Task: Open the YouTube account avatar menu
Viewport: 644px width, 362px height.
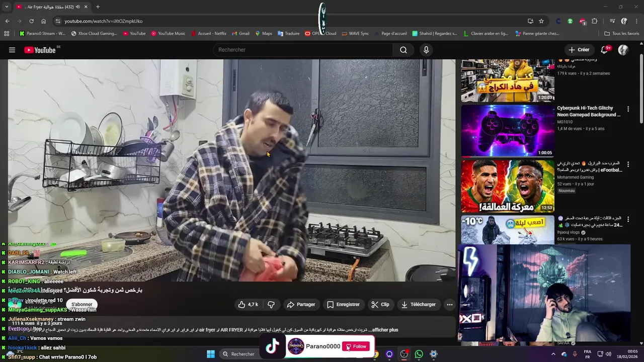Action: (x=623, y=50)
